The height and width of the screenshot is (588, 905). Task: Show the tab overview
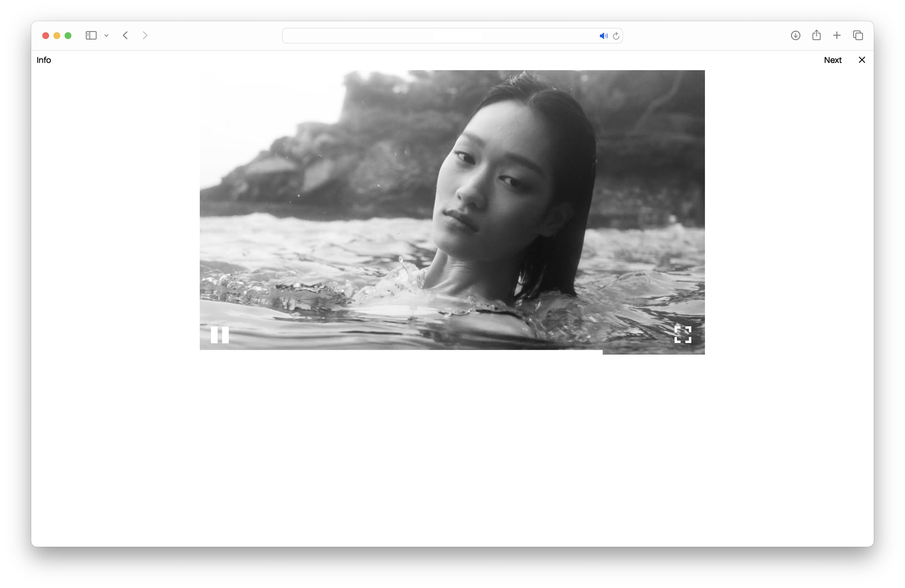click(858, 35)
